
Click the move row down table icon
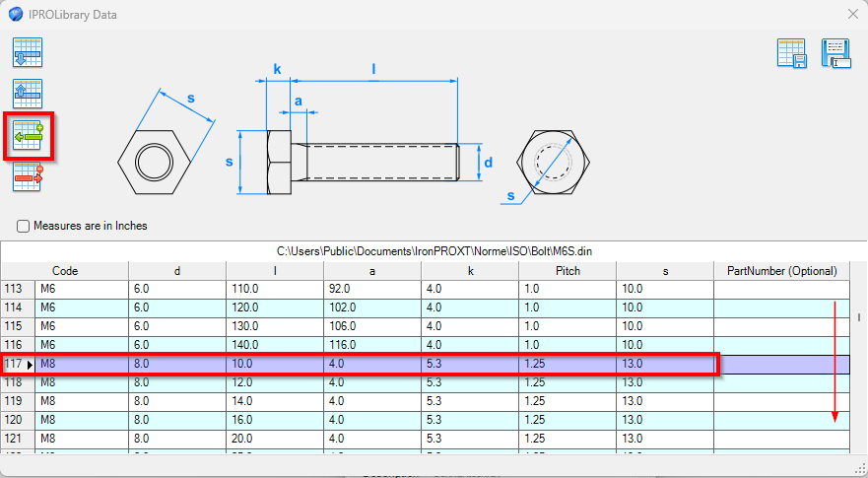point(28,52)
